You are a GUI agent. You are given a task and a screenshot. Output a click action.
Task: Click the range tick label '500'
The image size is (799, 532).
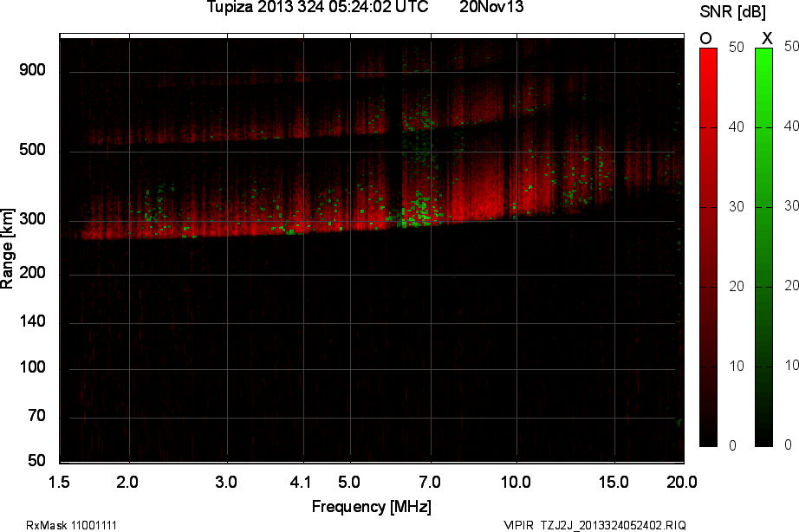coord(32,150)
